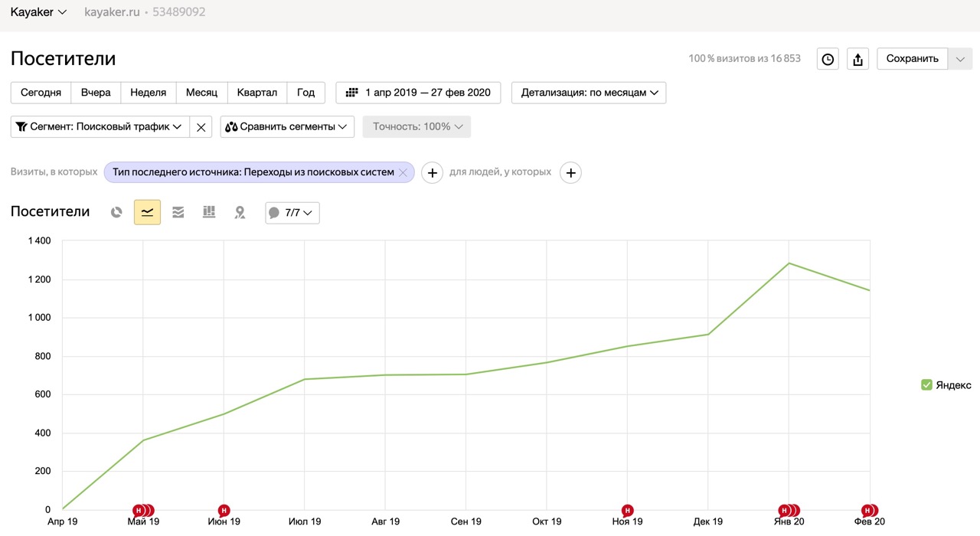Open the 7/7 annotations dropdown
The width and height of the screenshot is (980, 536).
pyautogui.click(x=292, y=213)
